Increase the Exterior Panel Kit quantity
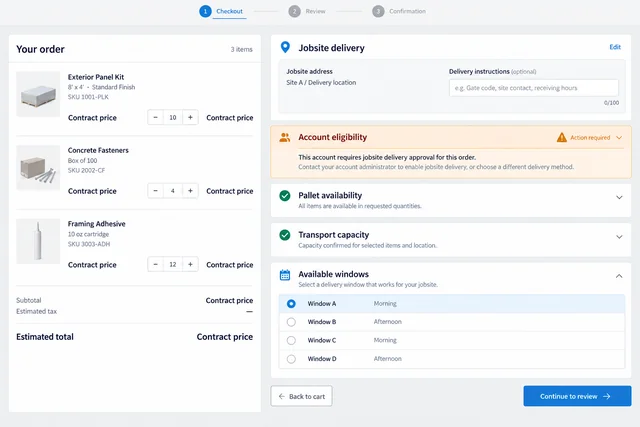The image size is (640, 427). pos(190,118)
